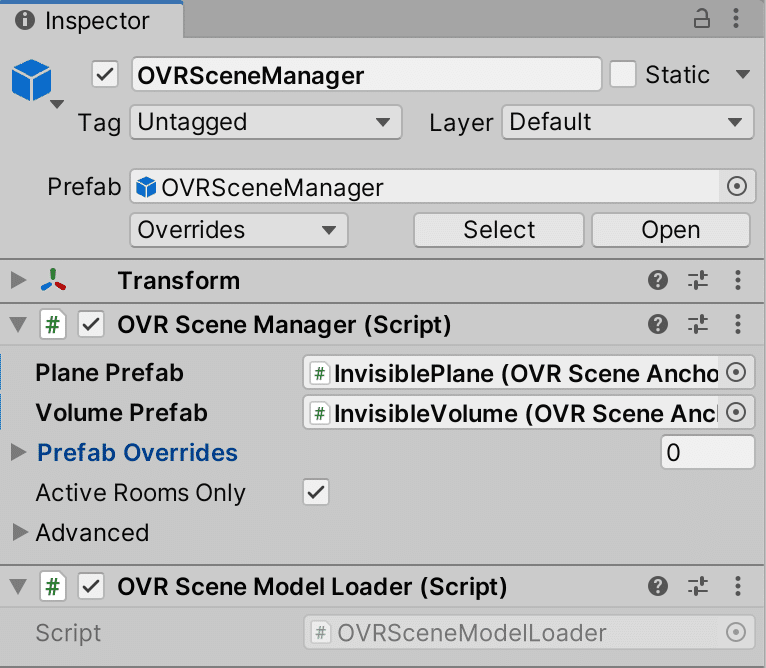Click the blue cube GameObject icon
766x668 pixels.
tap(31, 79)
